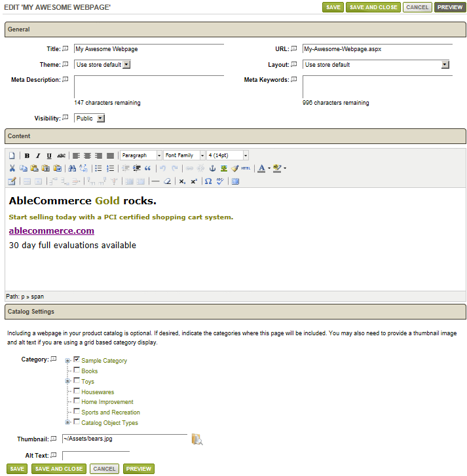Expand the Toys tree node

(x=67, y=381)
